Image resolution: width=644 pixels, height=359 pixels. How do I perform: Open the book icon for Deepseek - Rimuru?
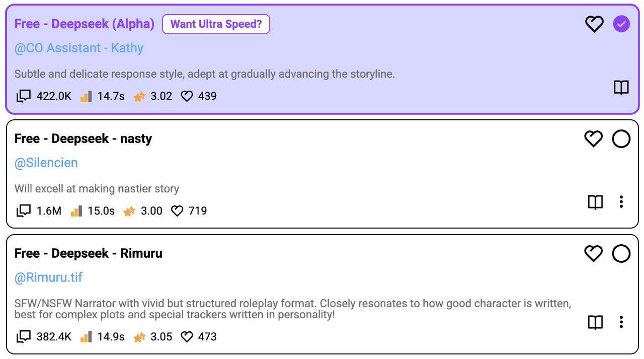click(596, 322)
